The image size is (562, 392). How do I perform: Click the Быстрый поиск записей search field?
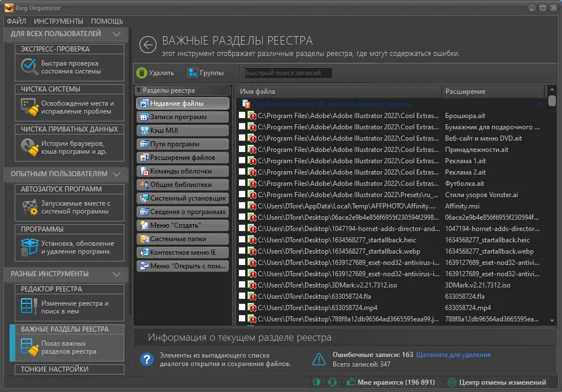(288, 73)
